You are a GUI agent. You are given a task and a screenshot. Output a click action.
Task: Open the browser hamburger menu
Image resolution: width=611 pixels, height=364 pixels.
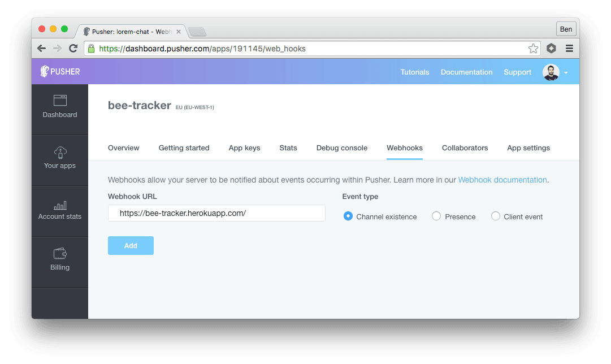tap(569, 48)
